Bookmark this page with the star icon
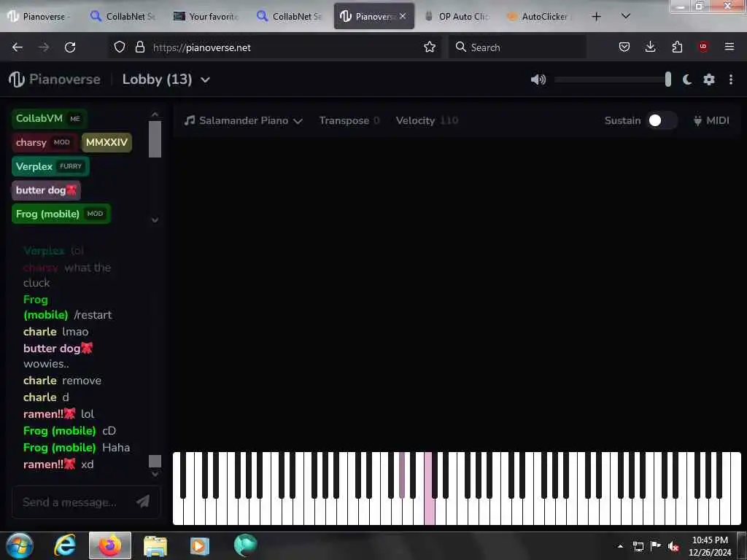 coord(429,47)
